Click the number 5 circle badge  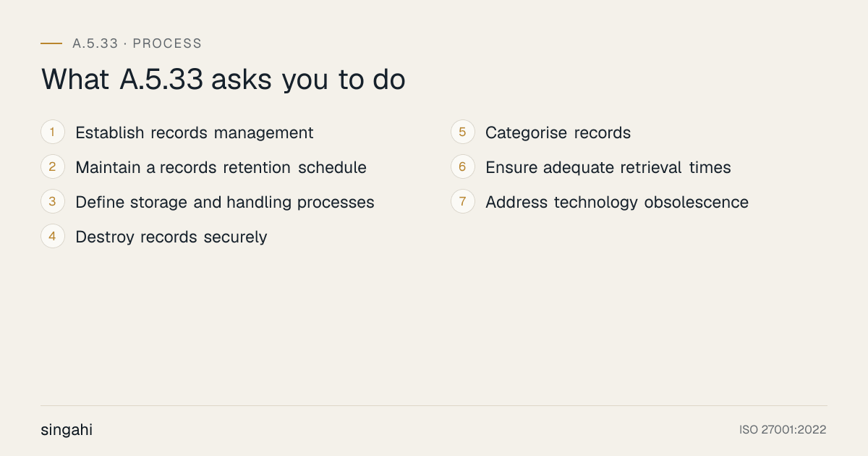pos(463,132)
